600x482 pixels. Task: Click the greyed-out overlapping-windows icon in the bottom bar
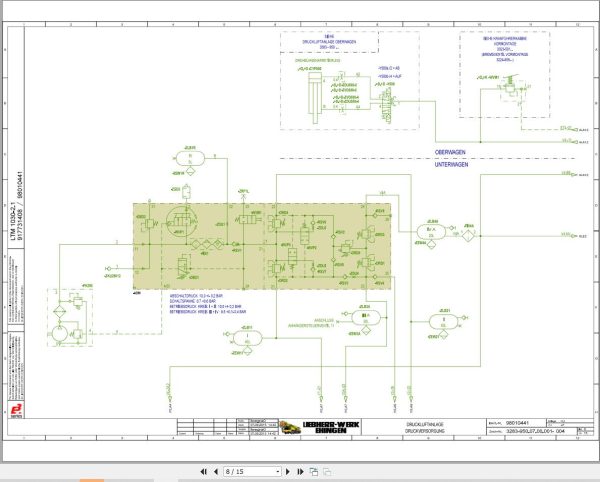[327, 472]
